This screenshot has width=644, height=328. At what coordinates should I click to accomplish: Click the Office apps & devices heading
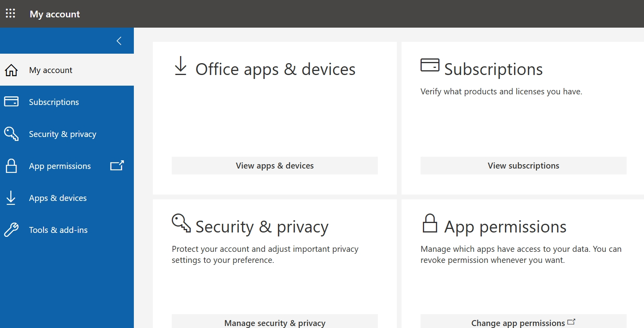point(276,69)
